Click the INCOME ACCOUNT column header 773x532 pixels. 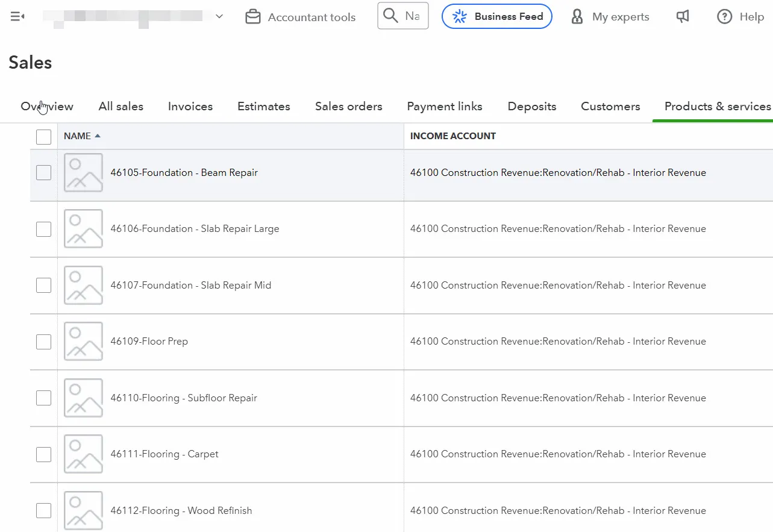(452, 136)
